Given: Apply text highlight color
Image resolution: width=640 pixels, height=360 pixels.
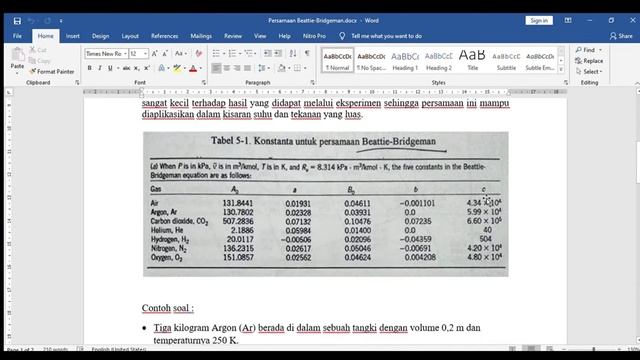Looking at the screenshot, I should pyautogui.click(x=177, y=68).
